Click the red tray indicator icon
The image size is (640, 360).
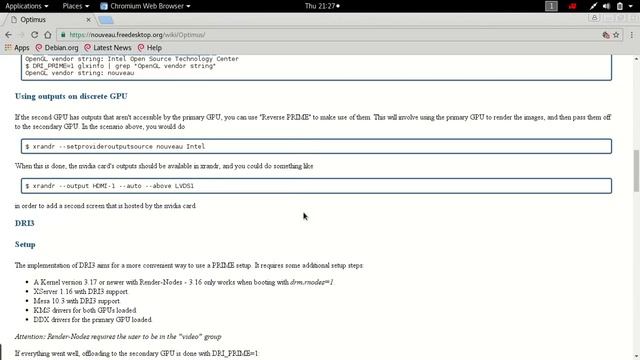coord(572,6)
